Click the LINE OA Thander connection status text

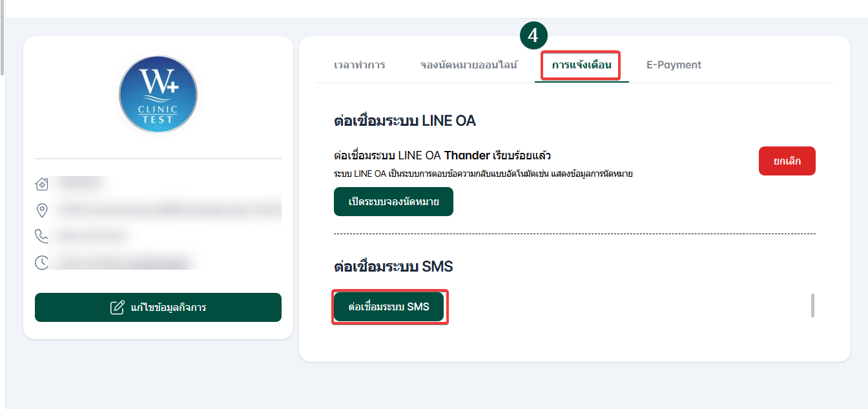pos(442,155)
